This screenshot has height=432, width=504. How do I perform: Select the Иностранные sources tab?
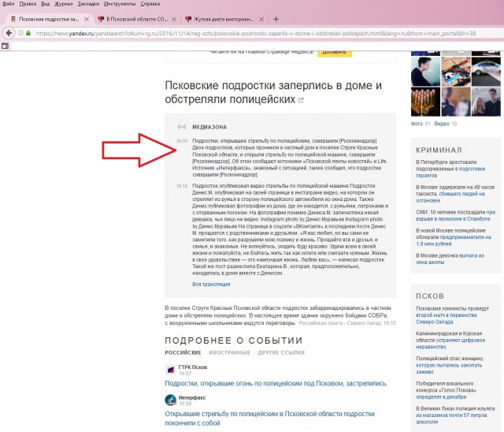click(229, 352)
